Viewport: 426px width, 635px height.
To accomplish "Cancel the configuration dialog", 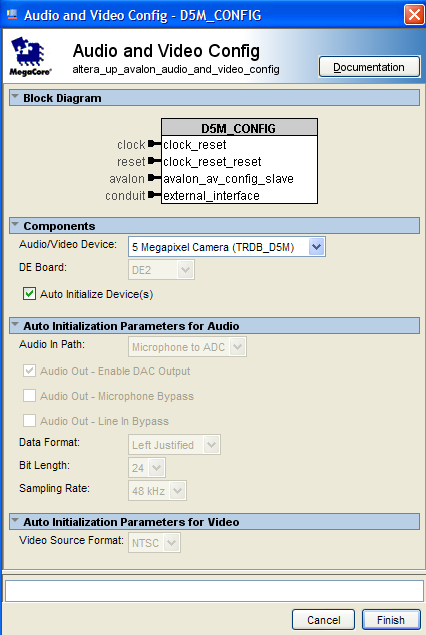I will point(323,620).
